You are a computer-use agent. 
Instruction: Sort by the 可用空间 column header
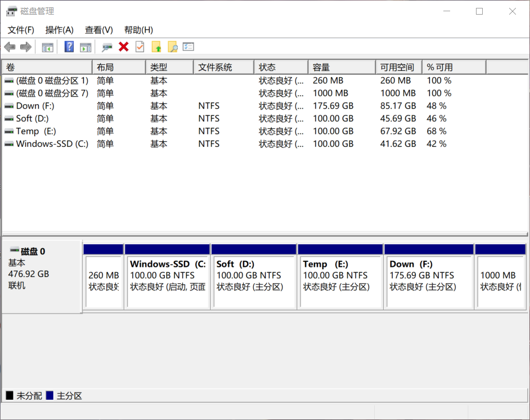399,68
